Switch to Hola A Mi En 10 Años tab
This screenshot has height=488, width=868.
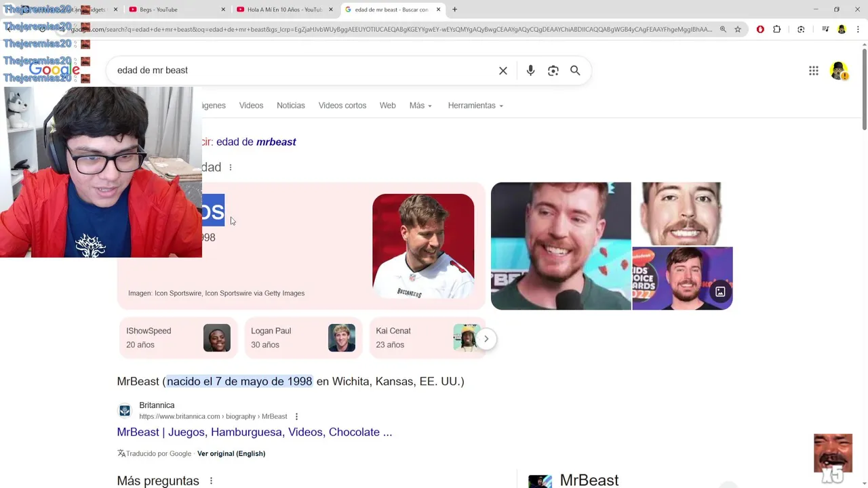point(283,9)
